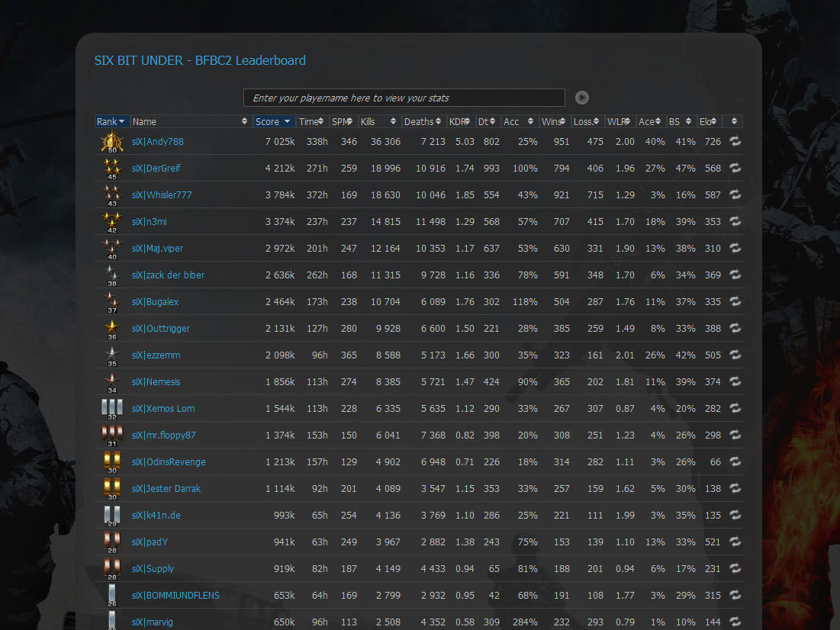Sort leaderboard by Elo column
Image resolution: width=840 pixels, height=630 pixels.
(710, 121)
